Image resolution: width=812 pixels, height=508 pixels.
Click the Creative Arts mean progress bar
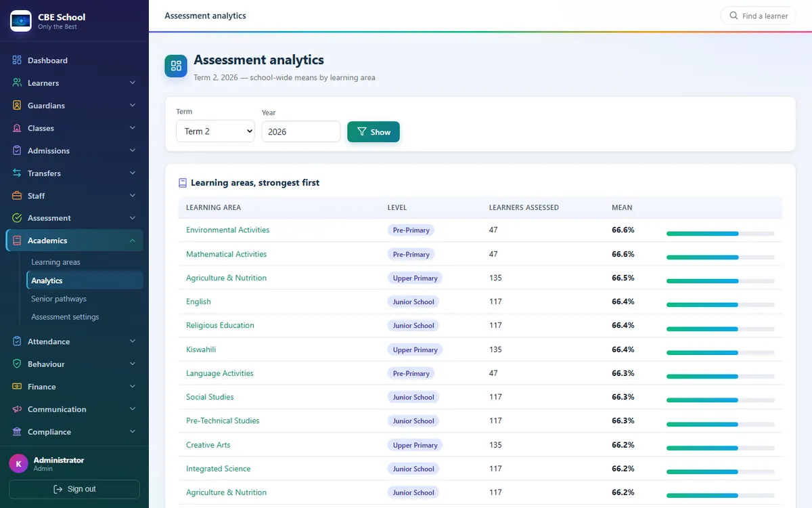pyautogui.click(x=720, y=448)
